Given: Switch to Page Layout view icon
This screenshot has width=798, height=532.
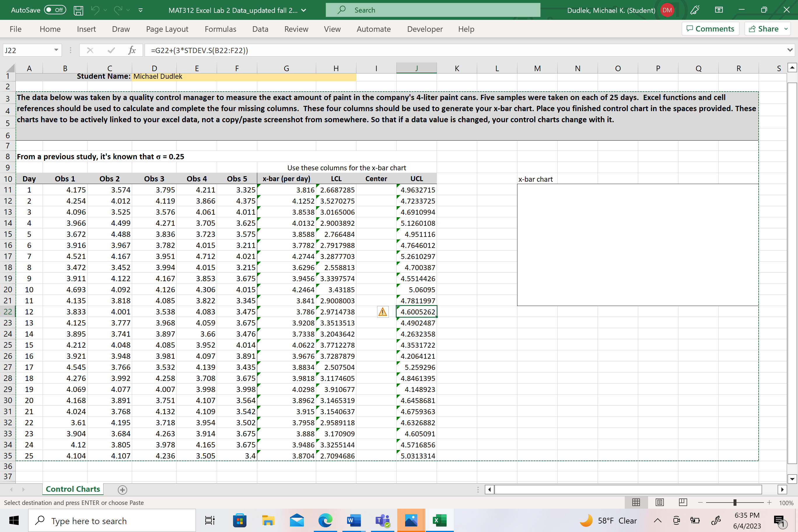Looking at the screenshot, I should point(659,503).
